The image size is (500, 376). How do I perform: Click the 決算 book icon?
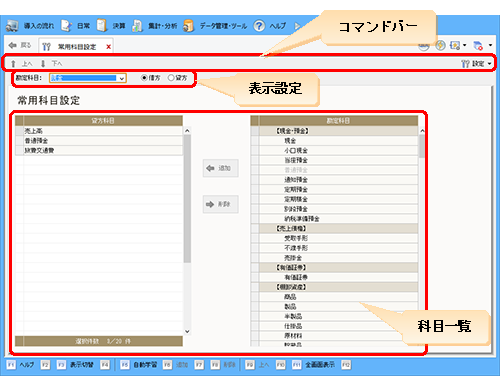(102, 25)
